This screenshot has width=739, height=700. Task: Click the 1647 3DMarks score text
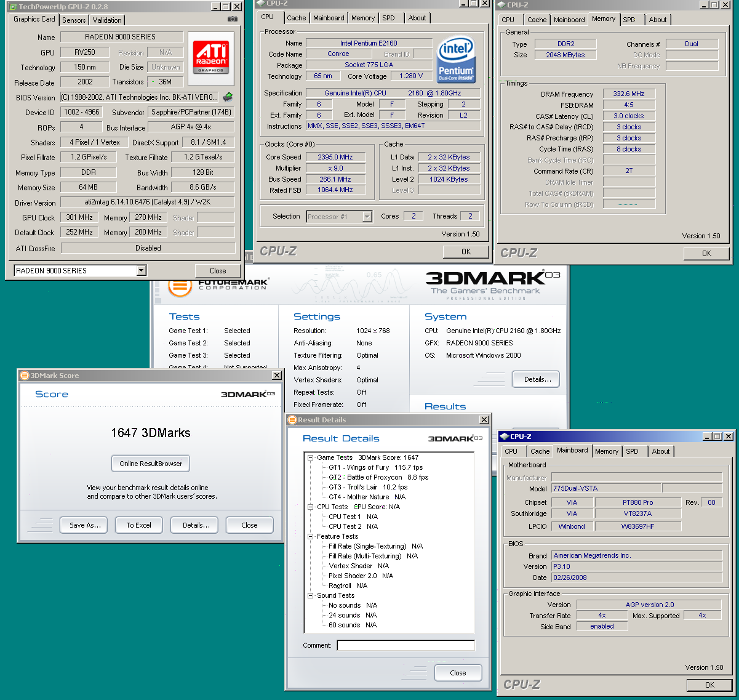(x=151, y=433)
